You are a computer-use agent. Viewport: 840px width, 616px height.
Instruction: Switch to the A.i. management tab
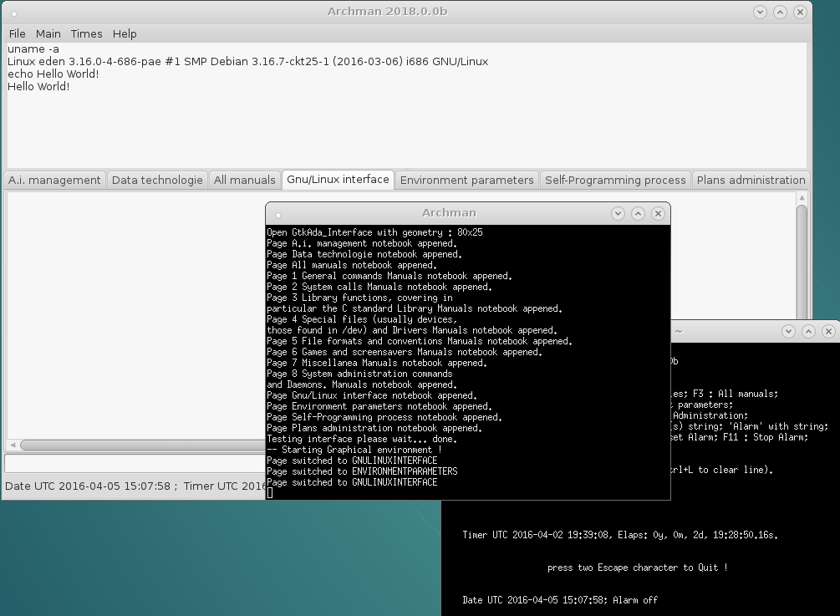point(54,180)
